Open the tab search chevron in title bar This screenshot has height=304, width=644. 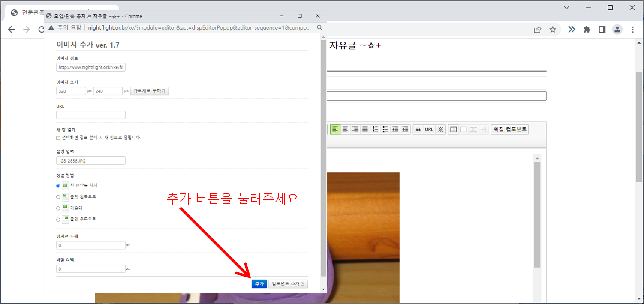[566, 8]
